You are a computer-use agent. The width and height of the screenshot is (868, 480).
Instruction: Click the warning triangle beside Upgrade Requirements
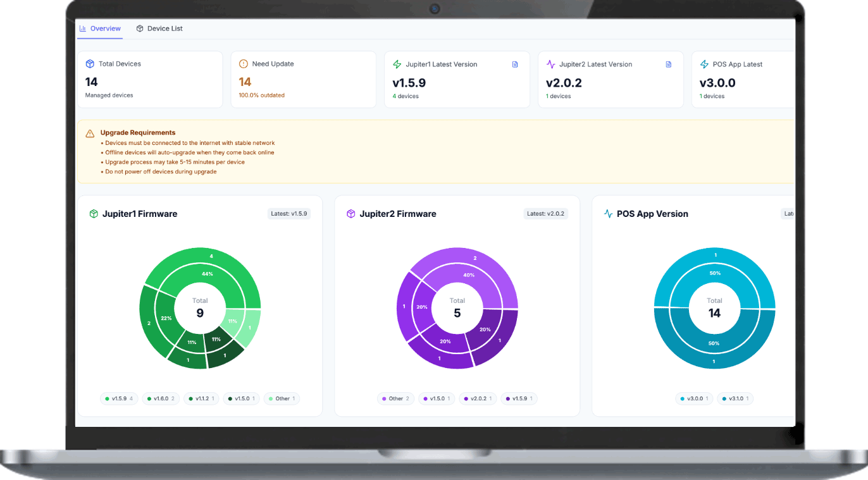90,133
